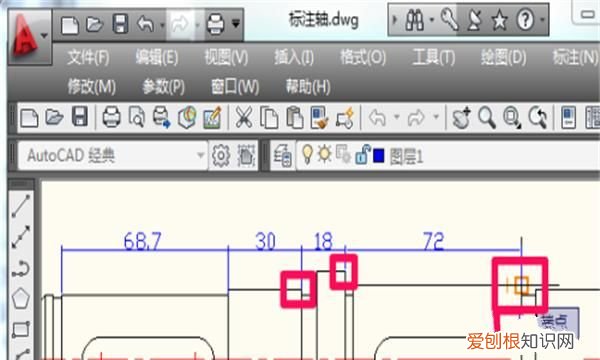Open the 工具(T) menu
Viewport: 600px width, 360px height.
pyautogui.click(x=434, y=58)
